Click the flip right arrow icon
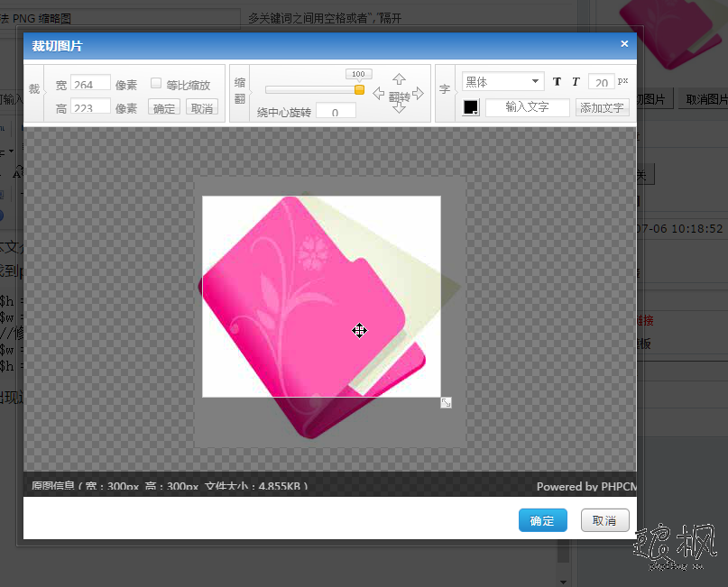 click(x=418, y=93)
